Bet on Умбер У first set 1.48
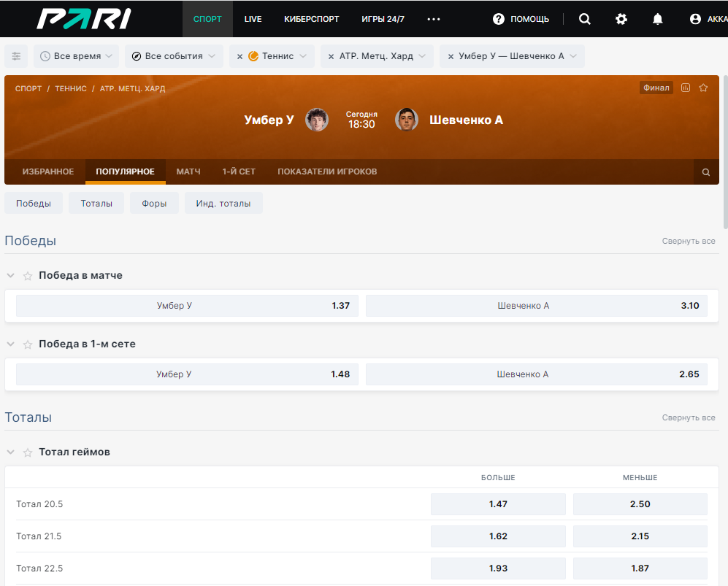The image size is (728, 586). pyautogui.click(x=187, y=374)
